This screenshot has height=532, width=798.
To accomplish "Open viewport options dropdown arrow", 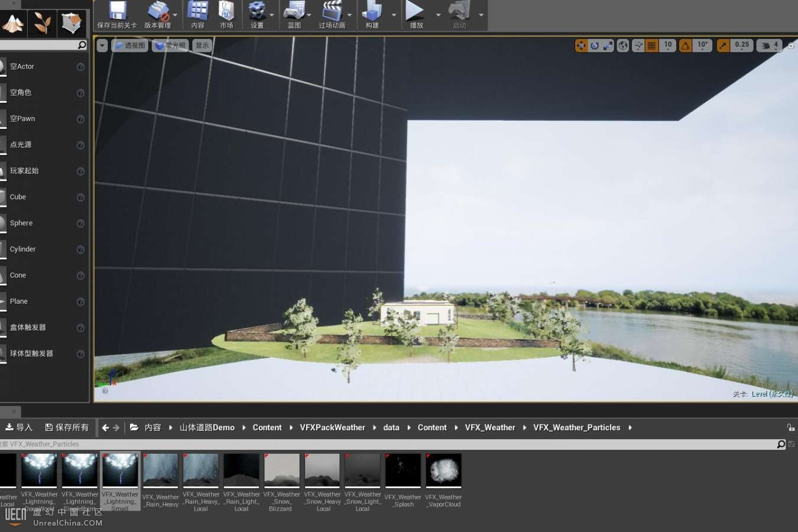I will 102,46.
